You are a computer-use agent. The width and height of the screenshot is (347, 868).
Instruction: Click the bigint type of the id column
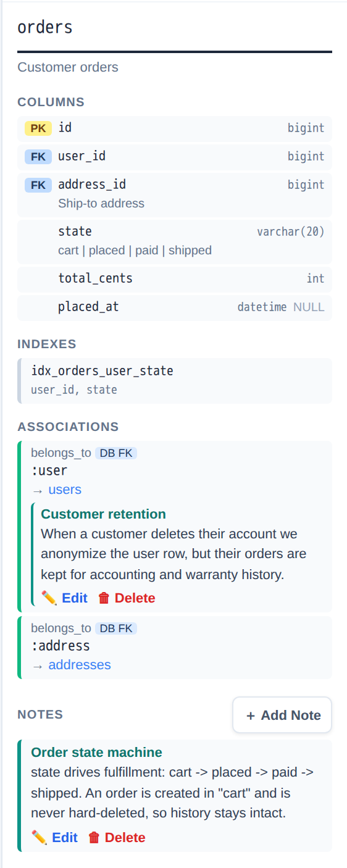click(306, 128)
